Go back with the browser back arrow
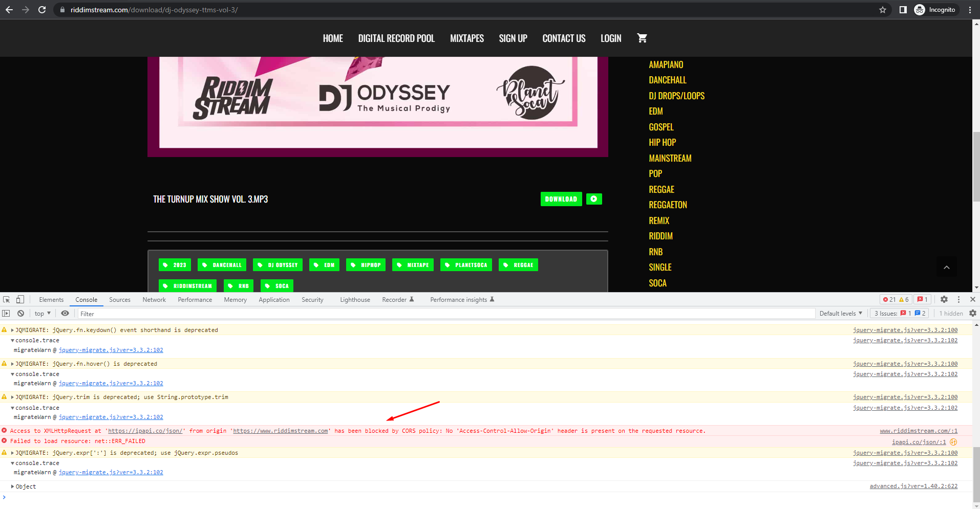The image size is (980, 509). coord(9,10)
